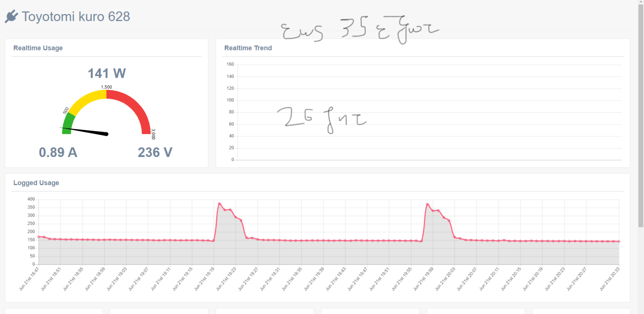
Task: Click the 0.89 A current reading
Action: point(58,153)
